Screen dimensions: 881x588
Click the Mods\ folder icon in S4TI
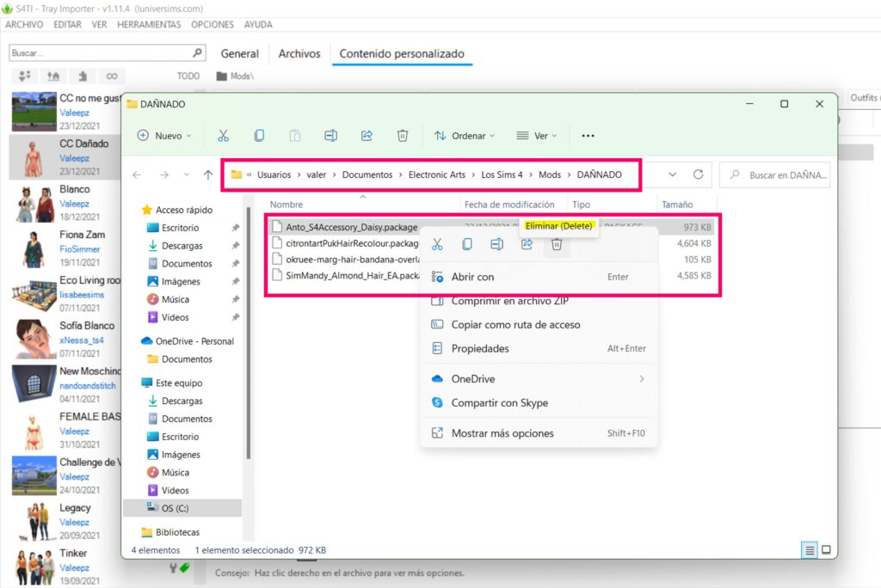pyautogui.click(x=222, y=76)
